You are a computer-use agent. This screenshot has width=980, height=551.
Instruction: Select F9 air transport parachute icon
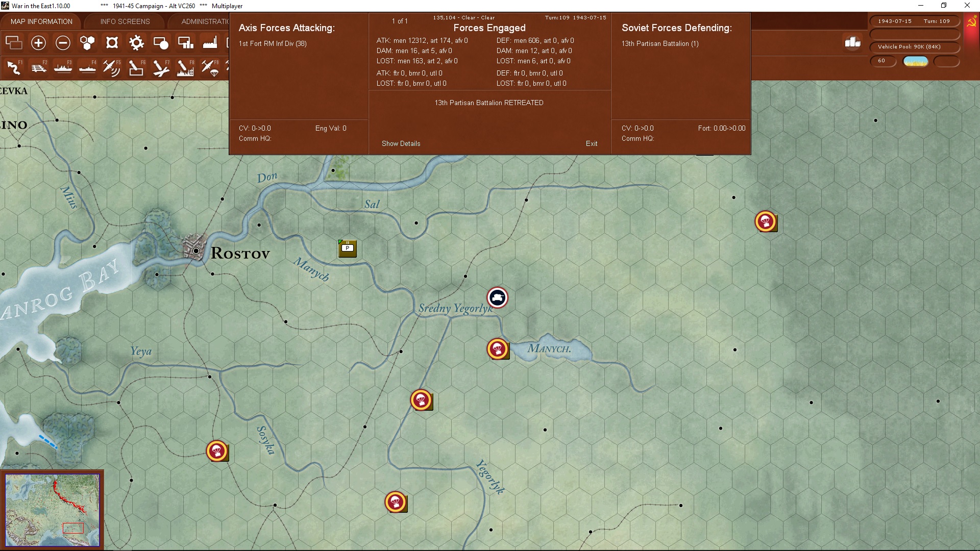pos(210,67)
